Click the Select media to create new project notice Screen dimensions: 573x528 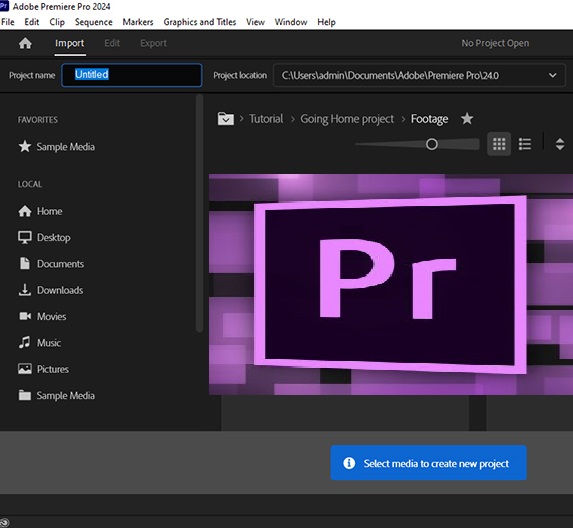coord(428,463)
